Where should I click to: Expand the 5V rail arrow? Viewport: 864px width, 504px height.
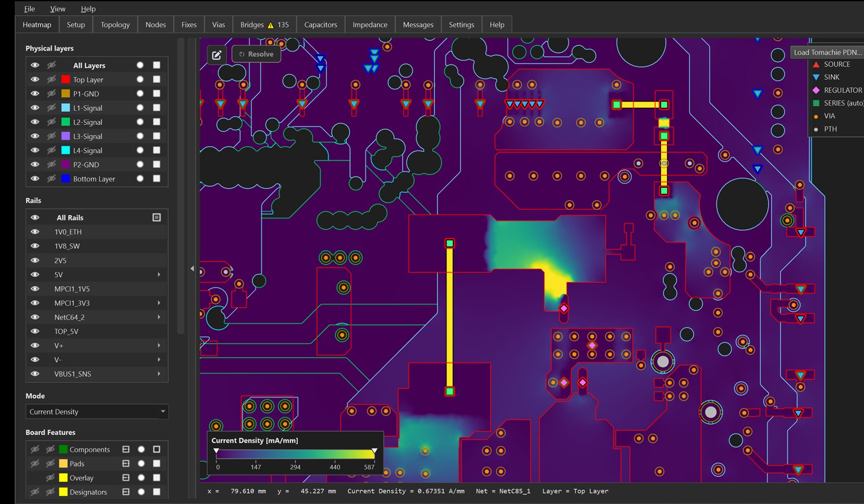tap(159, 274)
